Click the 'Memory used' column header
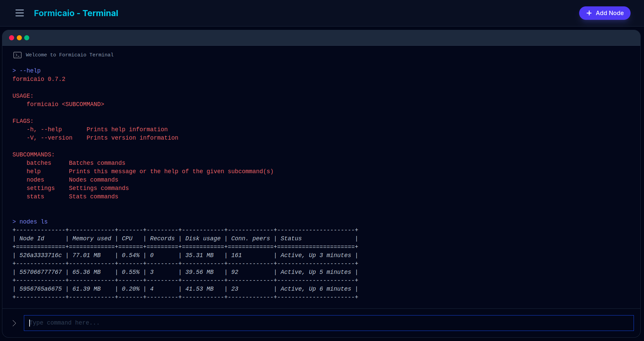This screenshot has width=644, height=341. point(92,238)
